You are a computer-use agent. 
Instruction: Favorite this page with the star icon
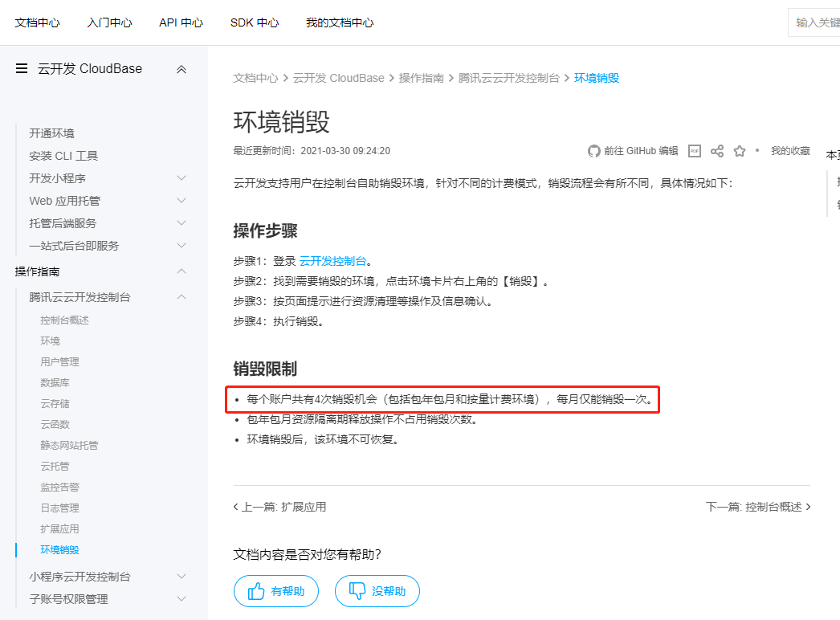[x=740, y=151]
